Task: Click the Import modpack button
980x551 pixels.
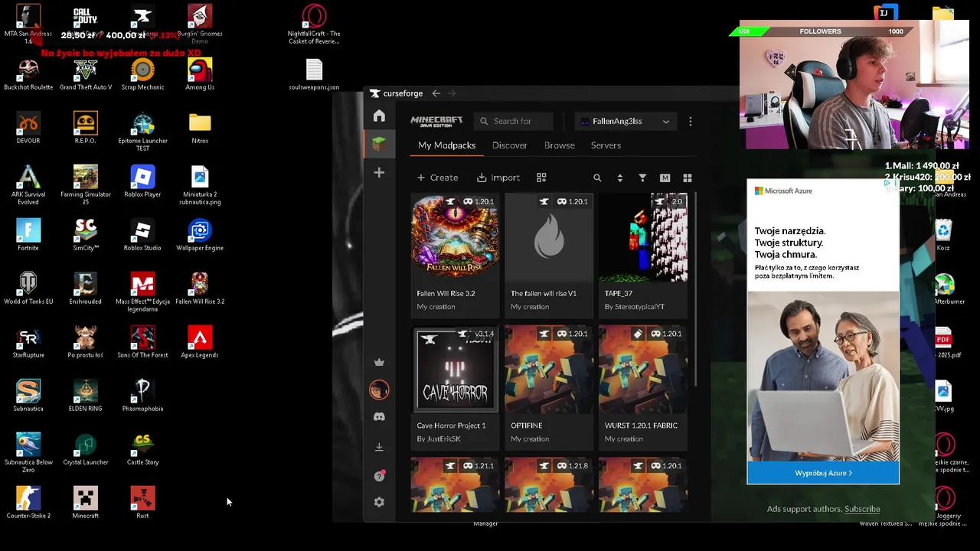Action: coord(498,178)
